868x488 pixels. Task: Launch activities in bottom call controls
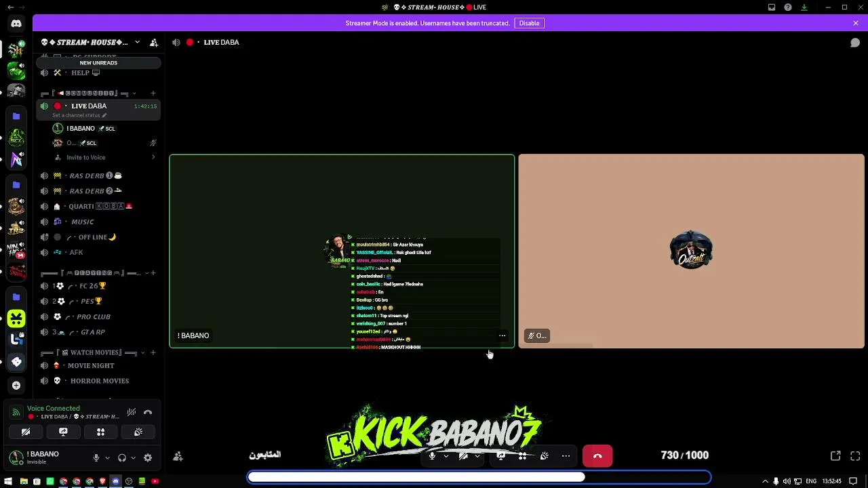(x=523, y=456)
